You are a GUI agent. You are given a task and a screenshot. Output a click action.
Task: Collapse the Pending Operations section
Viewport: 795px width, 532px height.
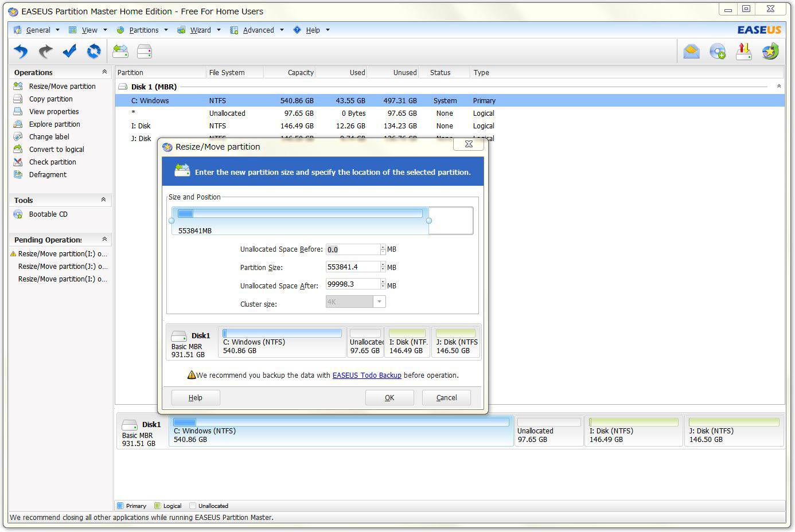(x=104, y=240)
